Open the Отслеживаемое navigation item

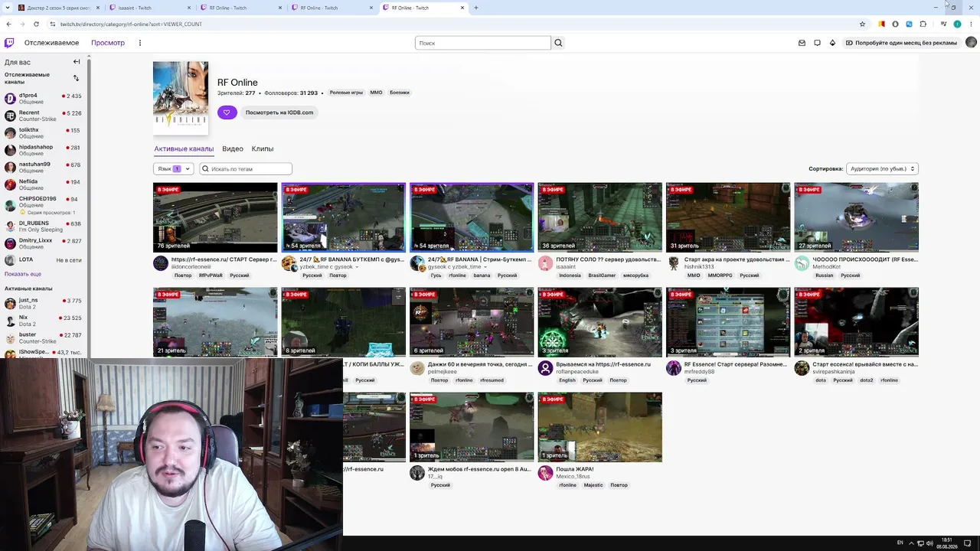point(51,43)
